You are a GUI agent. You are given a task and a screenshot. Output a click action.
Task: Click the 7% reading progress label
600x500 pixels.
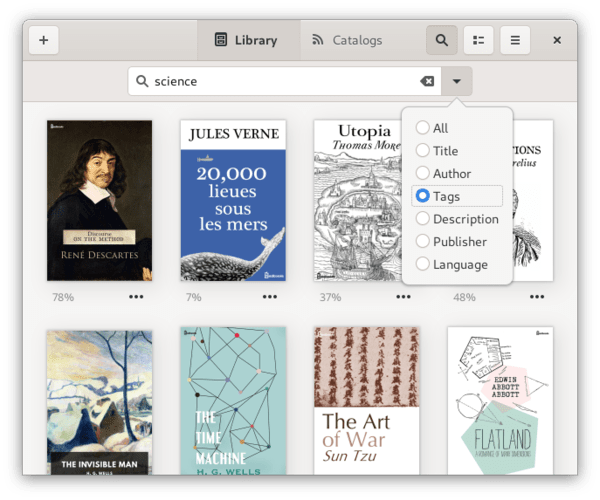pos(194,297)
